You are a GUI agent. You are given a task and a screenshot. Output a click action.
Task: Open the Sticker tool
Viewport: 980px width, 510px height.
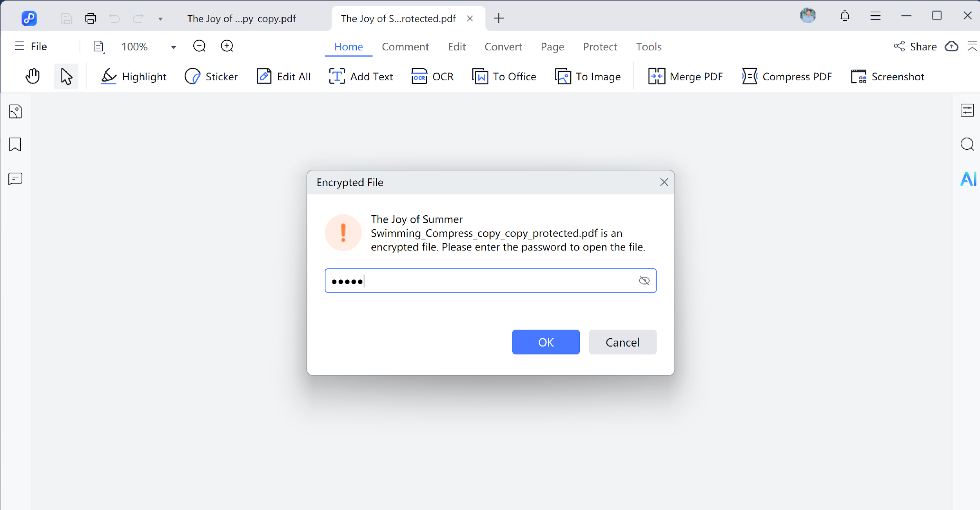[211, 76]
